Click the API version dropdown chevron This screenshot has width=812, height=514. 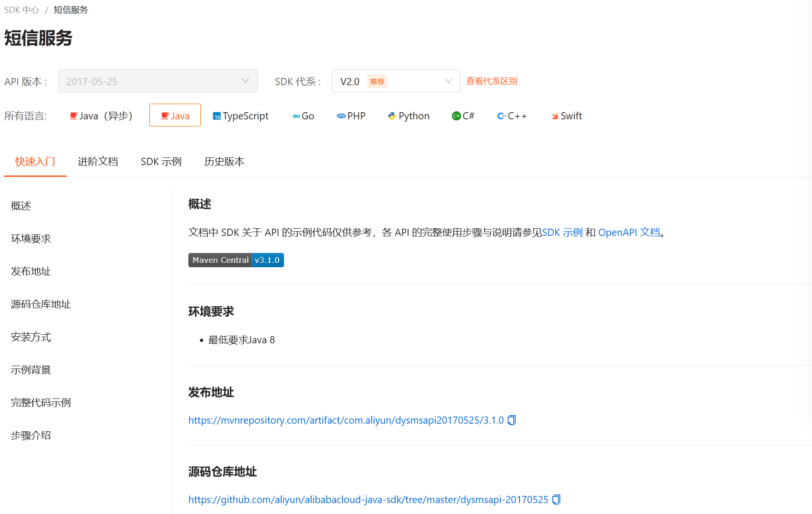pos(245,81)
